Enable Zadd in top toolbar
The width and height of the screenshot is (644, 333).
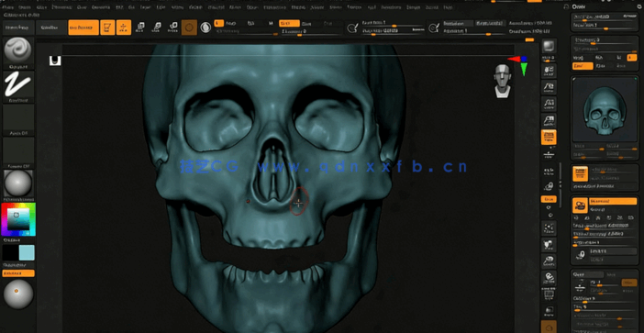[x=289, y=24]
